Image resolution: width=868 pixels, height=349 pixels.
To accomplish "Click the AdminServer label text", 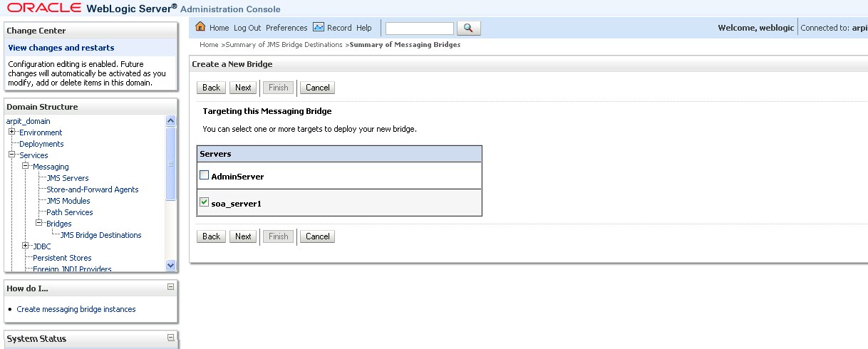I will [x=238, y=176].
